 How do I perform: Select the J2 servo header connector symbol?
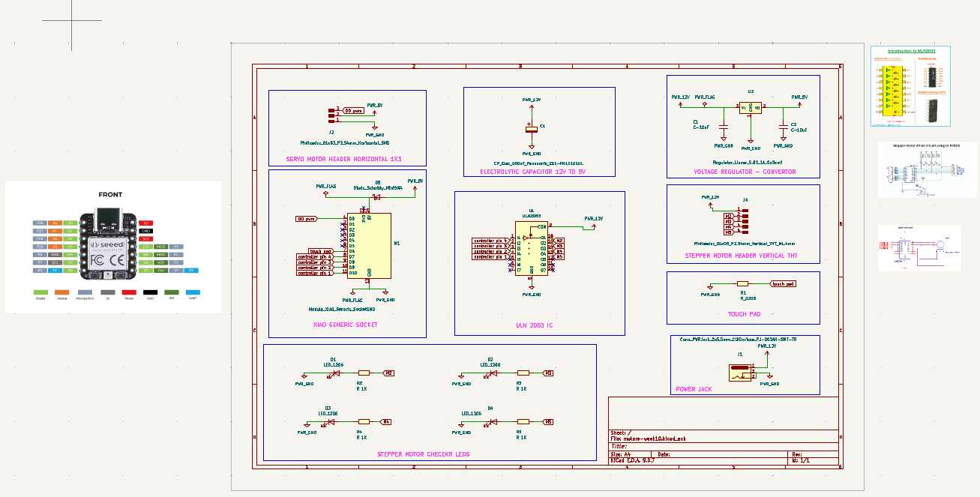pos(332,115)
